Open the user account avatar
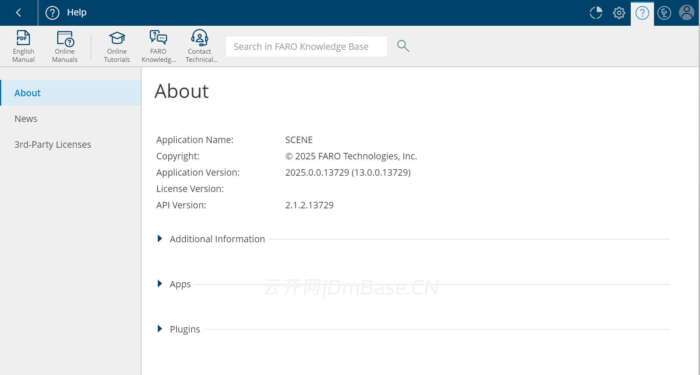Image resolution: width=700 pixels, height=375 pixels. coord(686,12)
